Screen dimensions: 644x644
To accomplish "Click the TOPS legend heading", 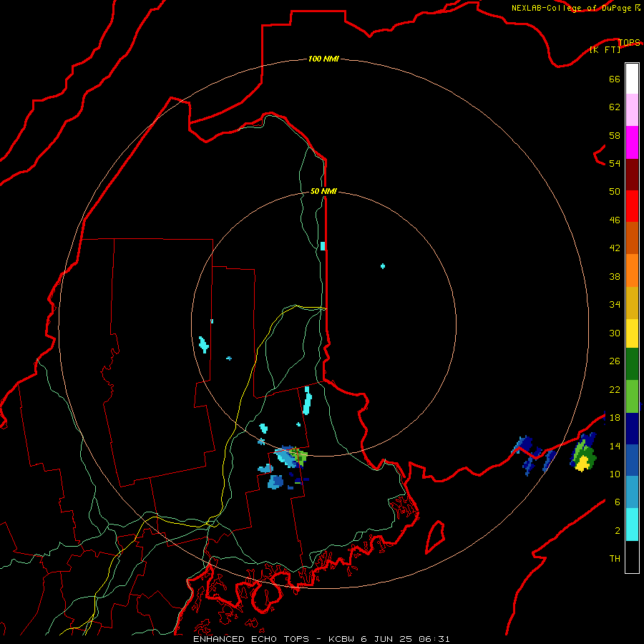I will click(629, 42).
